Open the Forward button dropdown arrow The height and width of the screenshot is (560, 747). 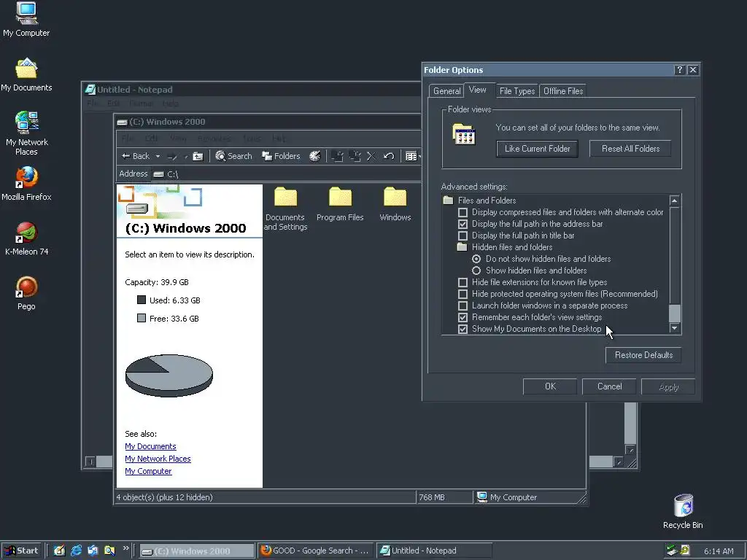click(186, 156)
